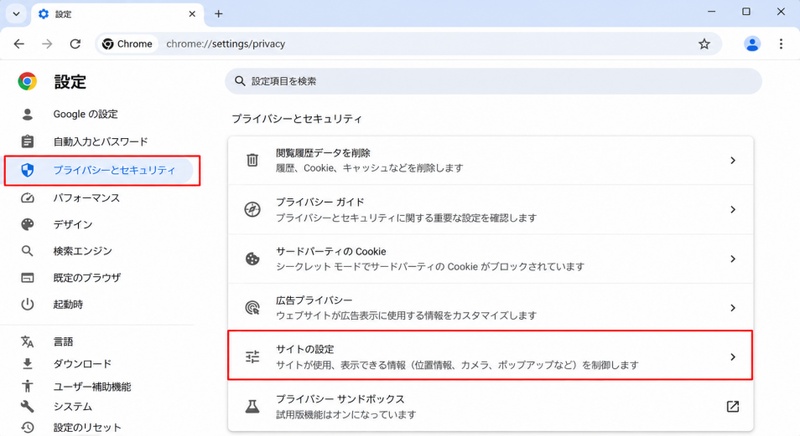Viewport: 800px width, 436px height.
Task: Open サードパーティの Cookie row title
Action: [331, 251]
